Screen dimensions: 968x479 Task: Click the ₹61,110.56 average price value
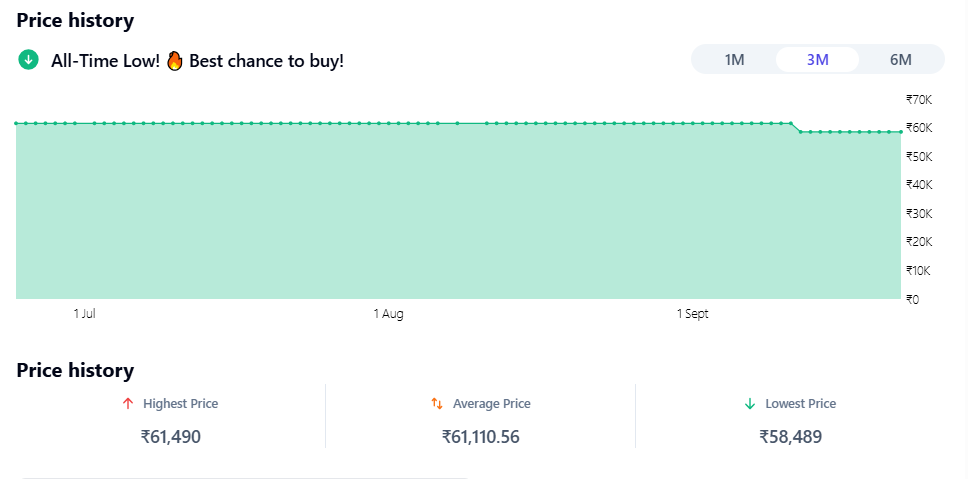[x=480, y=437]
